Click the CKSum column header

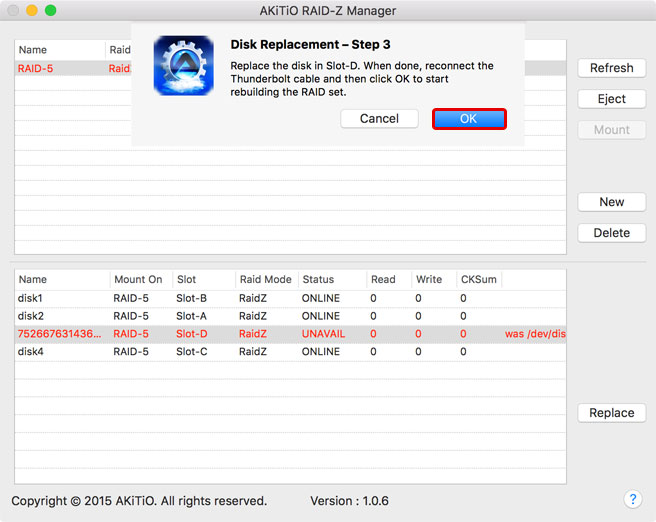click(477, 280)
